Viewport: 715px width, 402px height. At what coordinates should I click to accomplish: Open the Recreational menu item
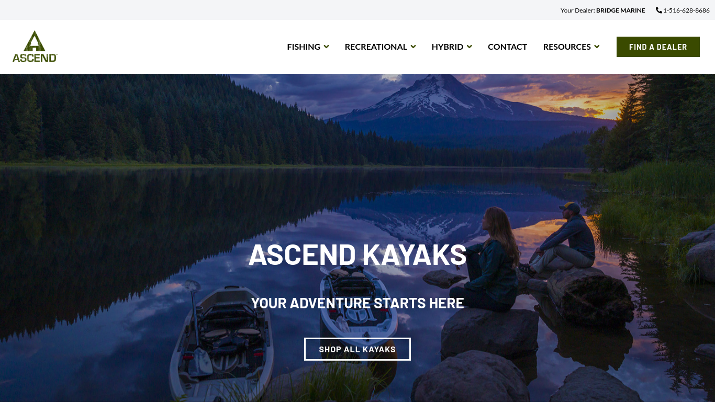376,47
